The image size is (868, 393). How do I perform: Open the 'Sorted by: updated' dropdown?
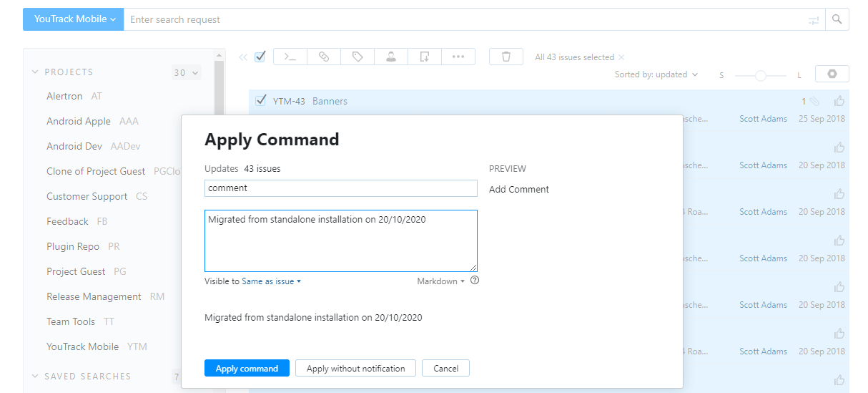tap(656, 74)
